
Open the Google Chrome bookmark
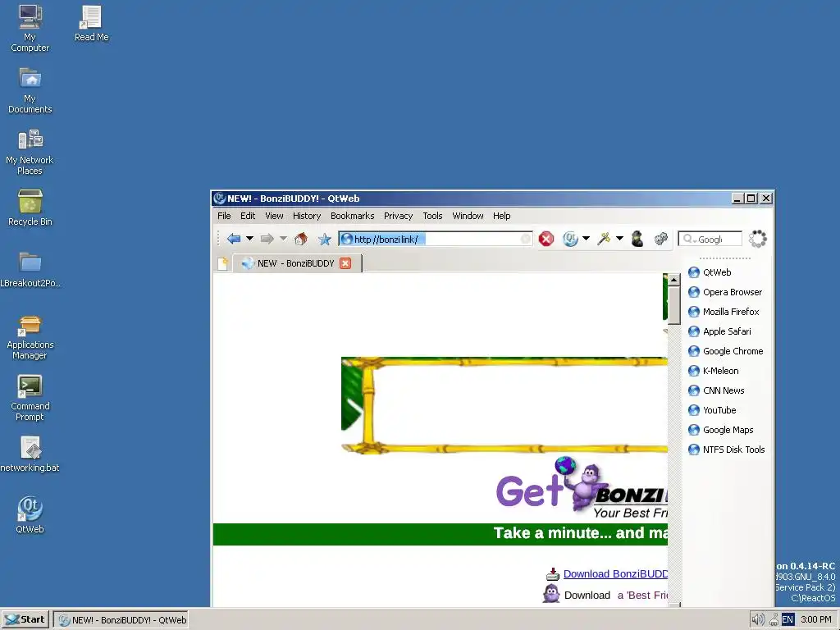725,351
